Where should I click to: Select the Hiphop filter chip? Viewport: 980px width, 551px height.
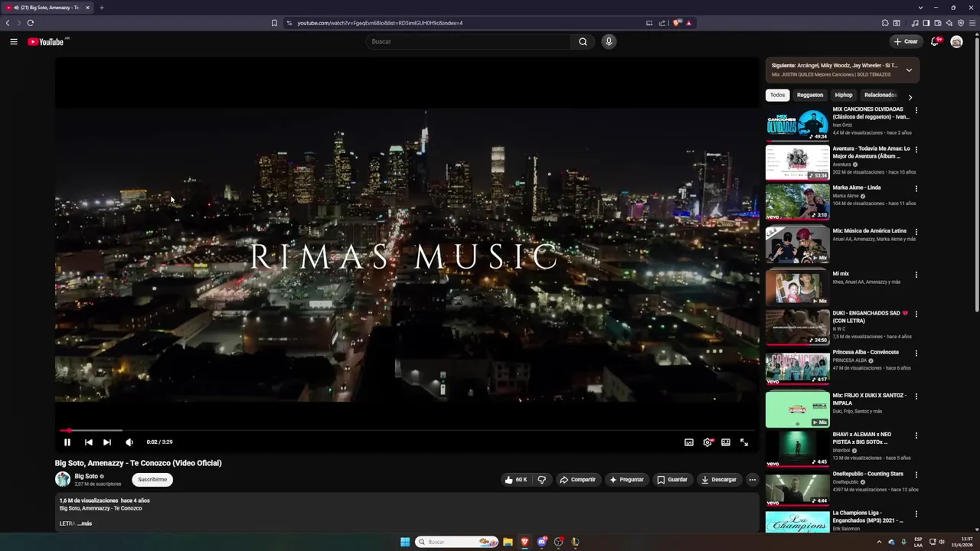point(844,95)
